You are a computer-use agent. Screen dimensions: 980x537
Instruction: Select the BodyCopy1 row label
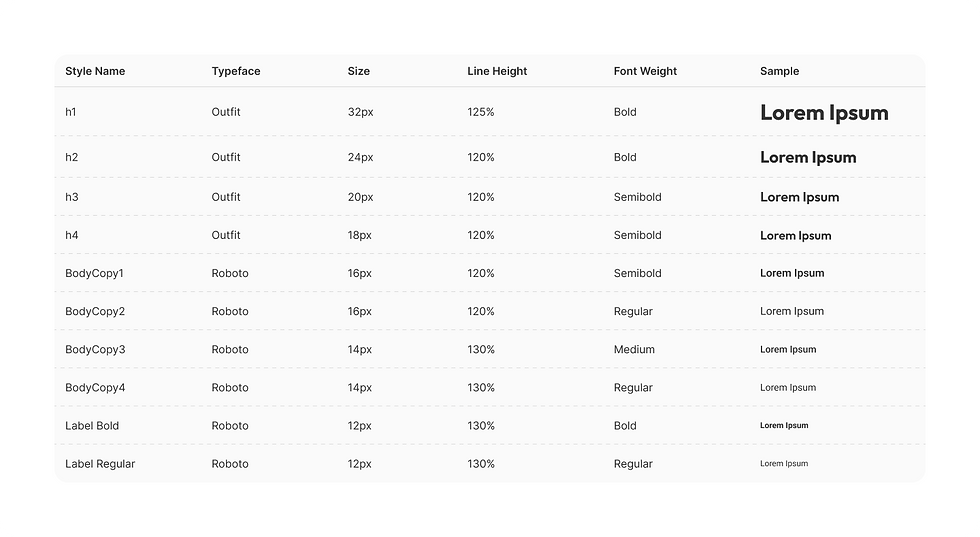(x=94, y=273)
